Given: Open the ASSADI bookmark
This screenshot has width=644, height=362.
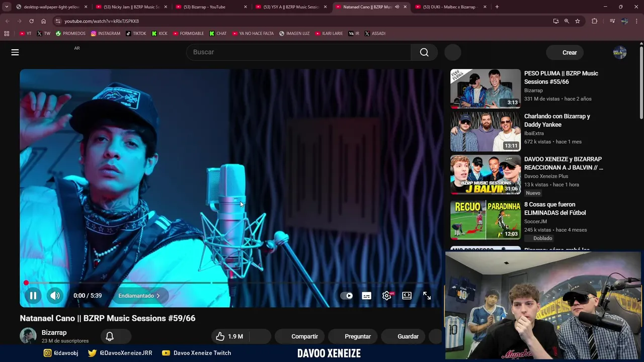Looking at the screenshot, I should click(375, 34).
